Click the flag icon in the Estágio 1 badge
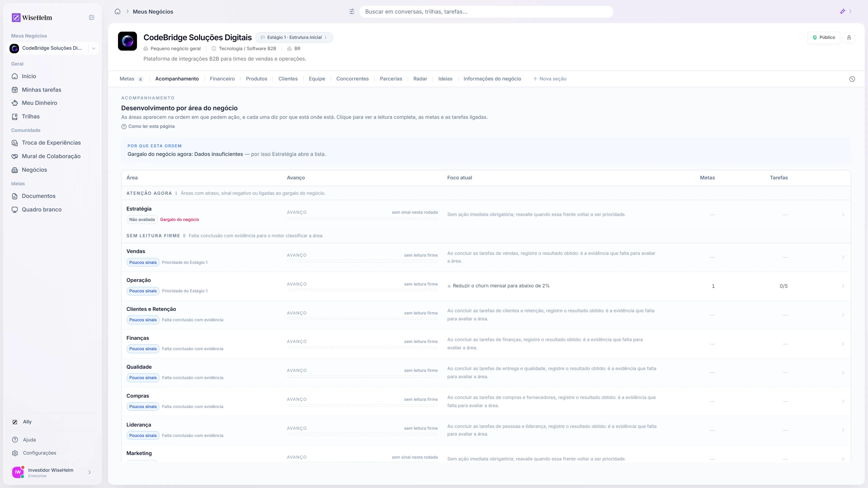 (263, 37)
